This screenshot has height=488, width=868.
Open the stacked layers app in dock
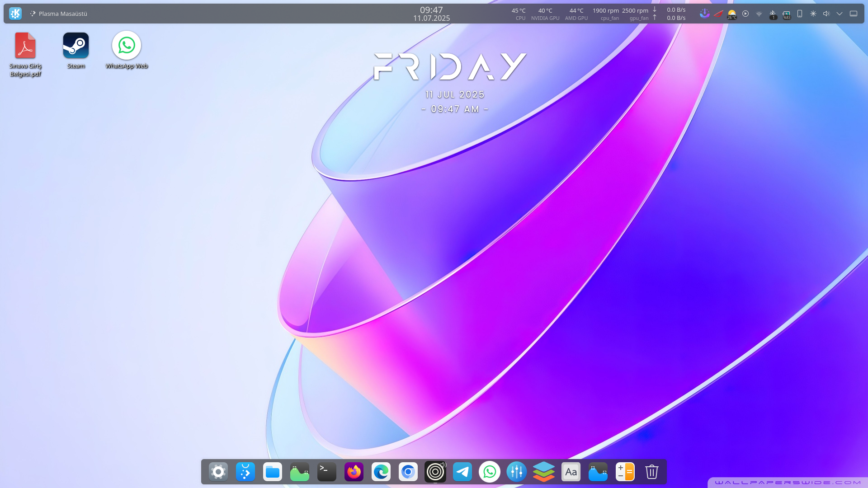click(544, 472)
